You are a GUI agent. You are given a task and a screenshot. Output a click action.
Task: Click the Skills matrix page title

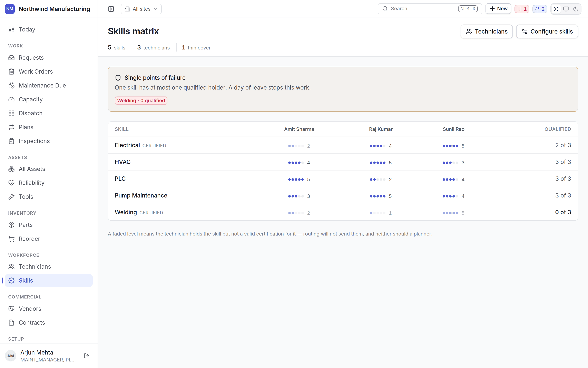[133, 31]
